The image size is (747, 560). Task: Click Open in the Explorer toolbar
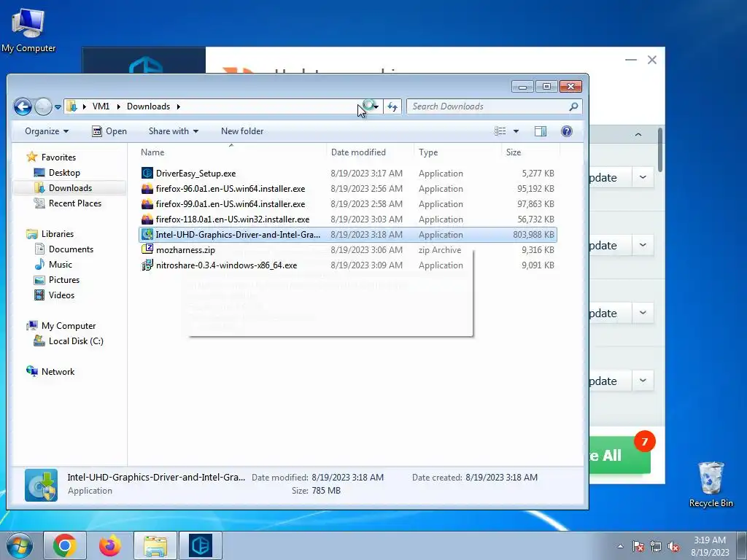click(109, 131)
